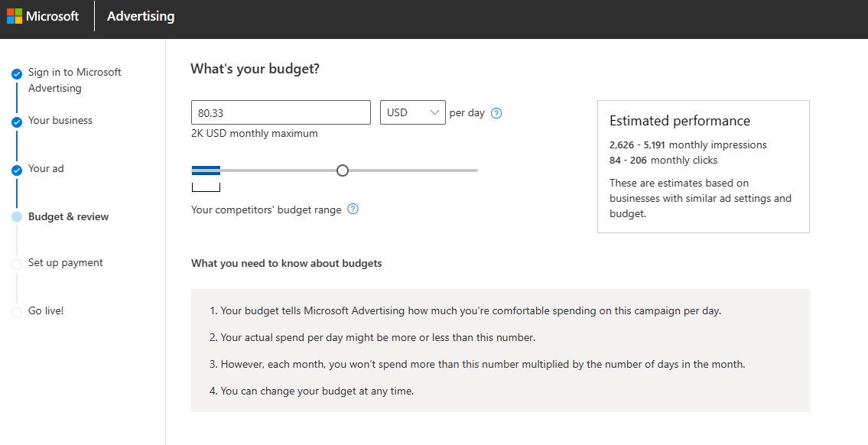The width and height of the screenshot is (868, 445).
Task: Focus the daily budget amount field
Action: 281,113
